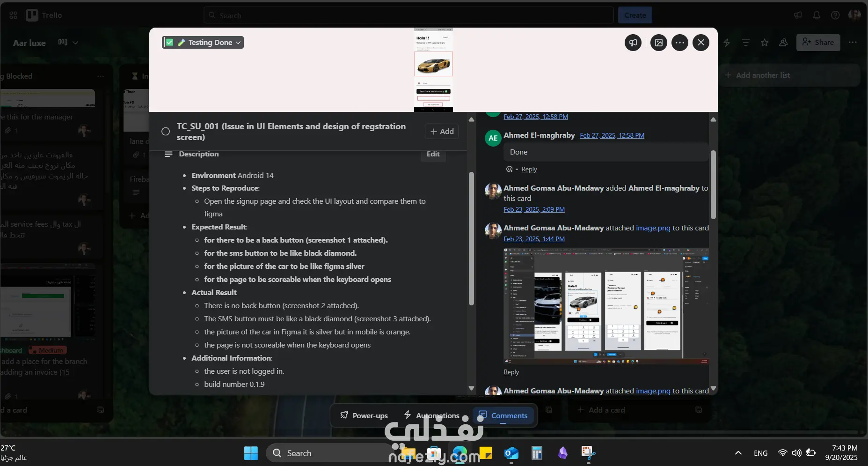This screenshot has width=868, height=466.
Task: Open Calculator from the taskbar
Action: click(x=537, y=453)
